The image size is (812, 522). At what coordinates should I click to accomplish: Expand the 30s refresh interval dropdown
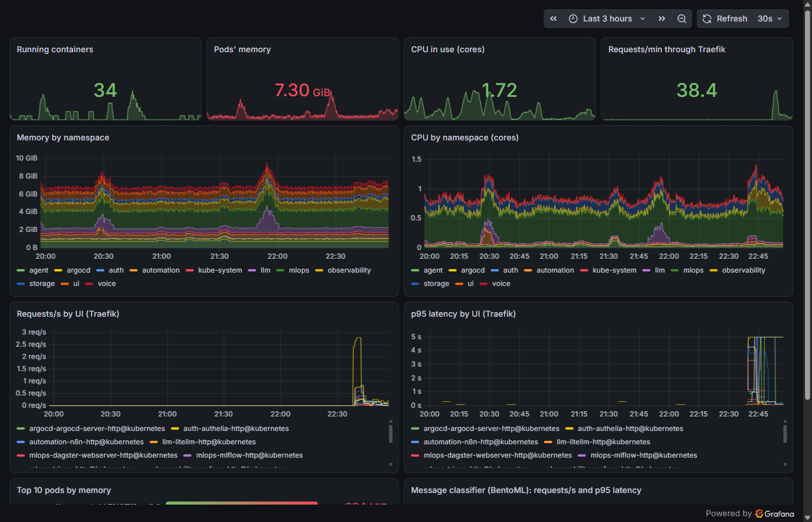pyautogui.click(x=770, y=19)
